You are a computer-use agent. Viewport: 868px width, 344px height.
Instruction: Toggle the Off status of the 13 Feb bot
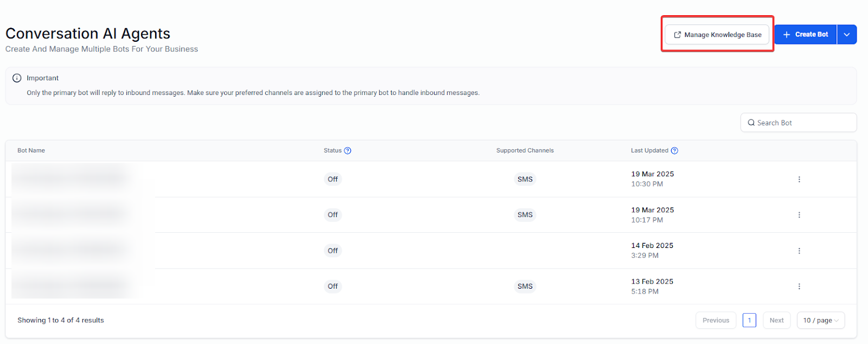tap(333, 286)
